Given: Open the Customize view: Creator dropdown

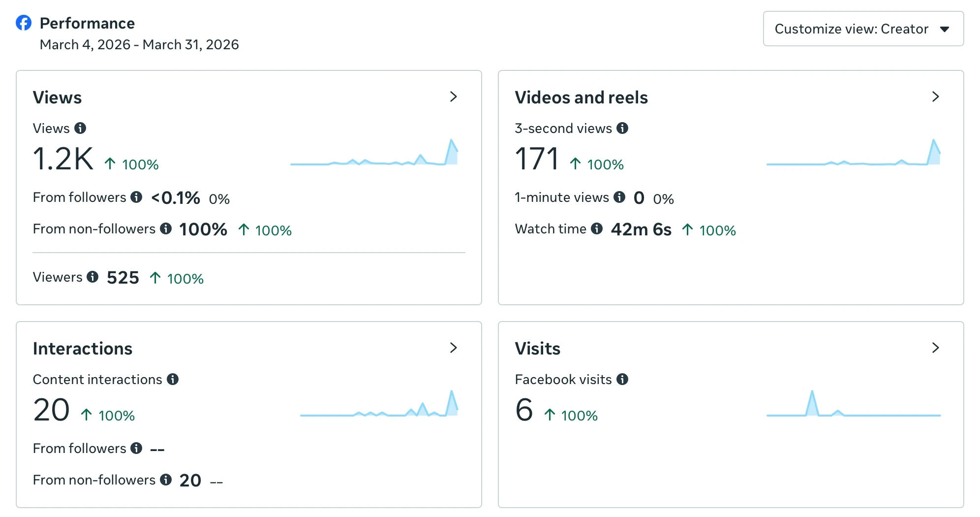Looking at the screenshot, I should click(862, 29).
